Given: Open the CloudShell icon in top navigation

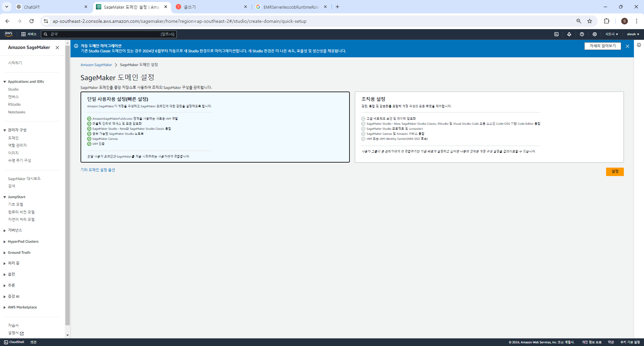Looking at the screenshot, I should point(556,34).
